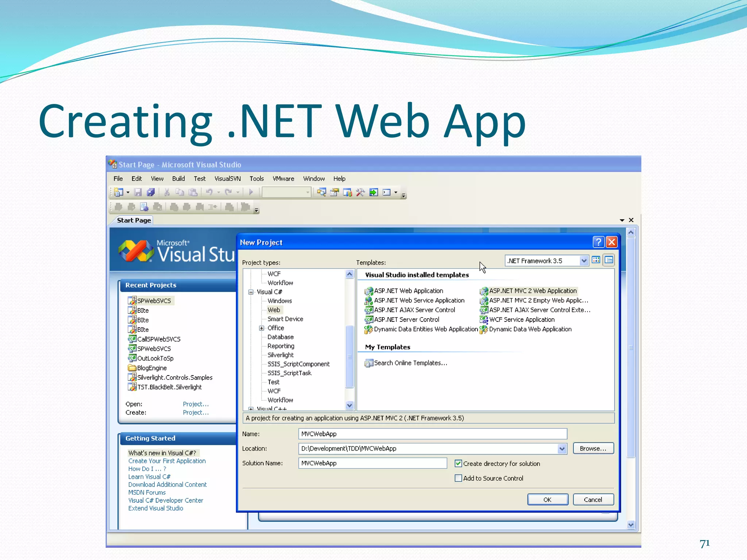
Task: Click the Save toolbar icon
Action: [138, 192]
